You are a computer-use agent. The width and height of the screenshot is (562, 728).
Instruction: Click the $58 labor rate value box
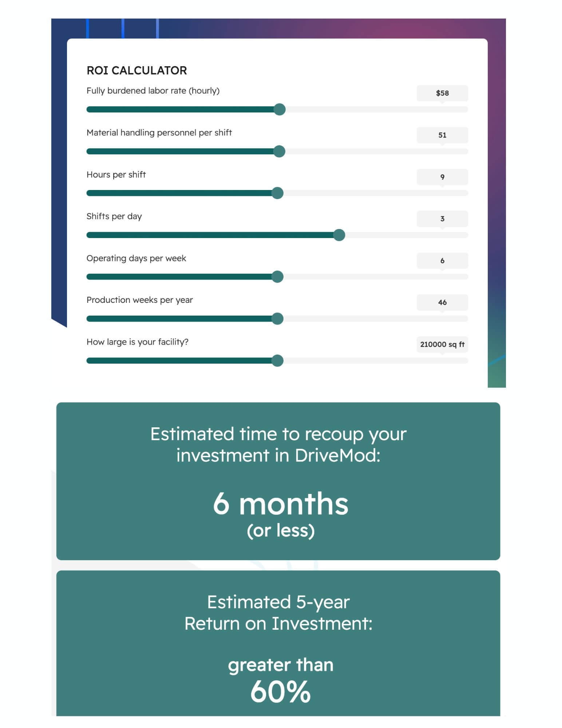tap(442, 93)
